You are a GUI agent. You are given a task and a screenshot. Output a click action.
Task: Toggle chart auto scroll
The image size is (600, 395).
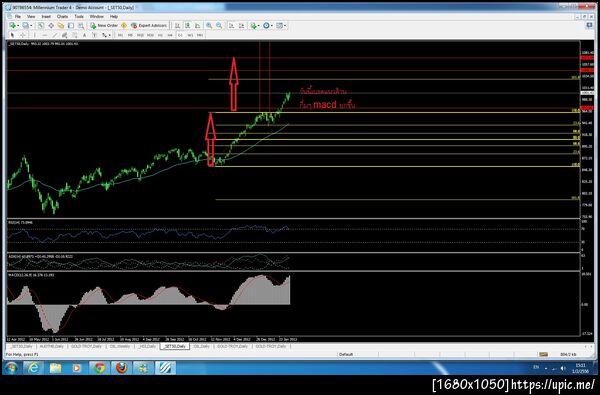232,26
